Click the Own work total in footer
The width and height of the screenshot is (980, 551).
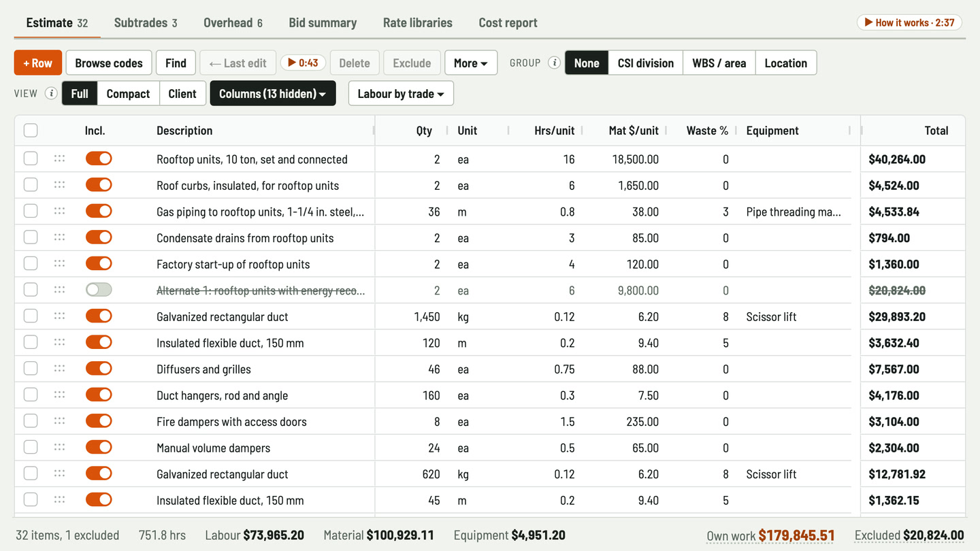[770, 535]
